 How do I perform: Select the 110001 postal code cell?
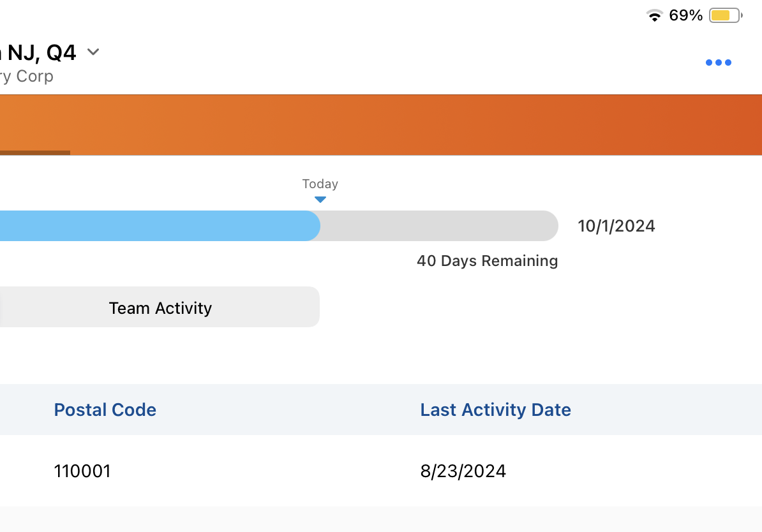coord(82,471)
